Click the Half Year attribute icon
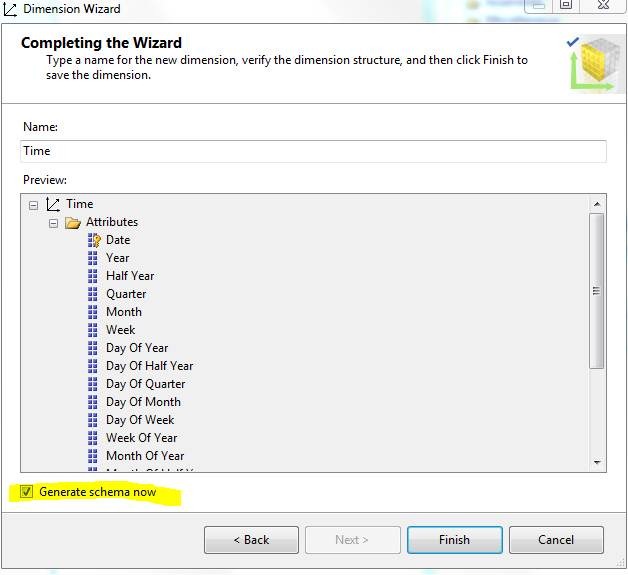This screenshot has height=575, width=628. pos(94,276)
